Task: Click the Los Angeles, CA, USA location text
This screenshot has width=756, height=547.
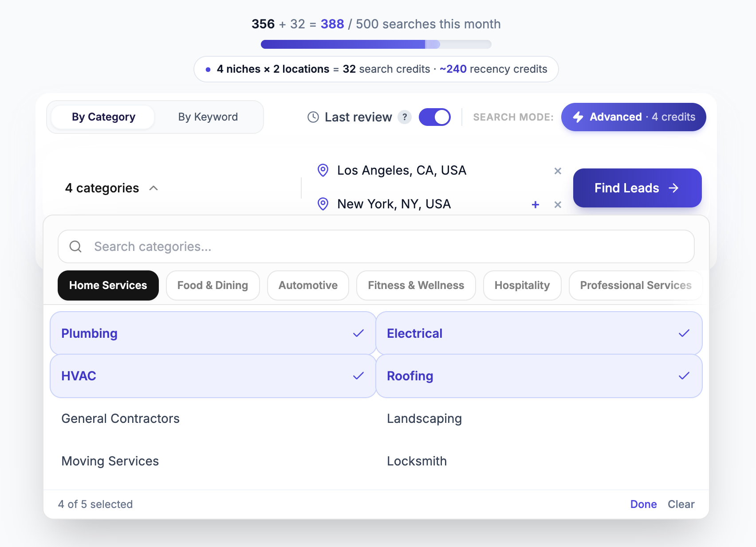Action: [402, 170]
